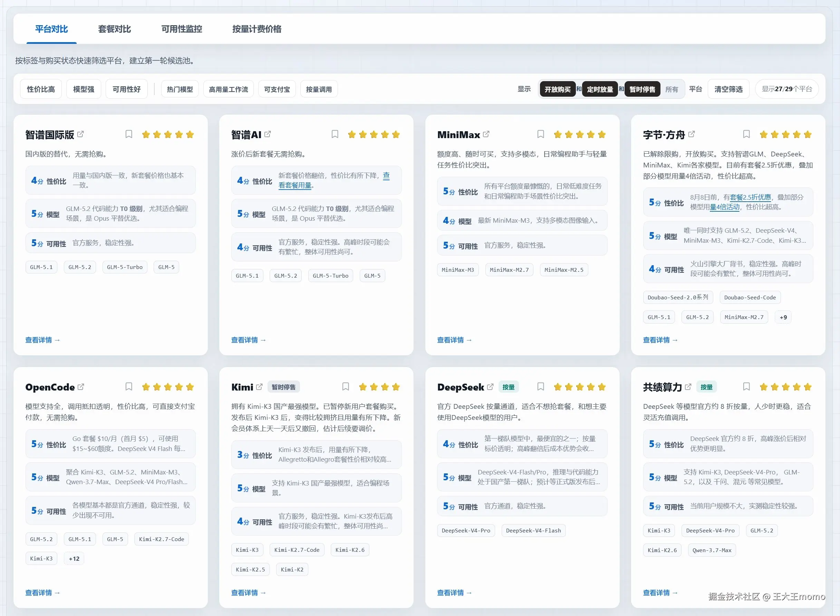Open external link icon beside 共绩算力
Screen dimensions: 840x616
point(688,387)
